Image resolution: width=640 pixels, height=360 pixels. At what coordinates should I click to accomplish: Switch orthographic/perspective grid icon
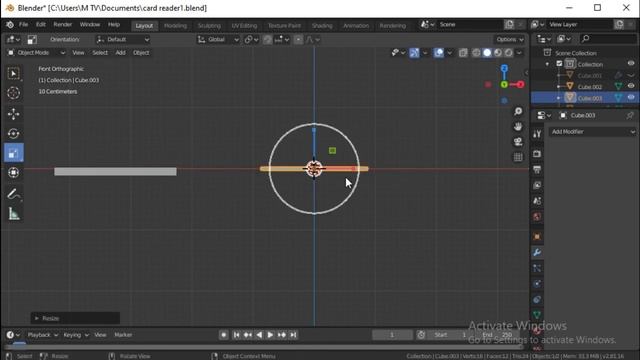pos(518,157)
